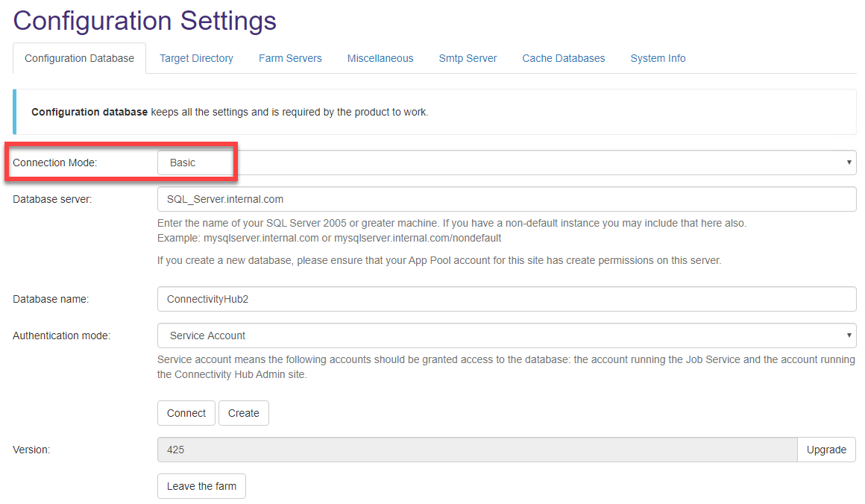Click the Leave the farm button

tap(201, 486)
